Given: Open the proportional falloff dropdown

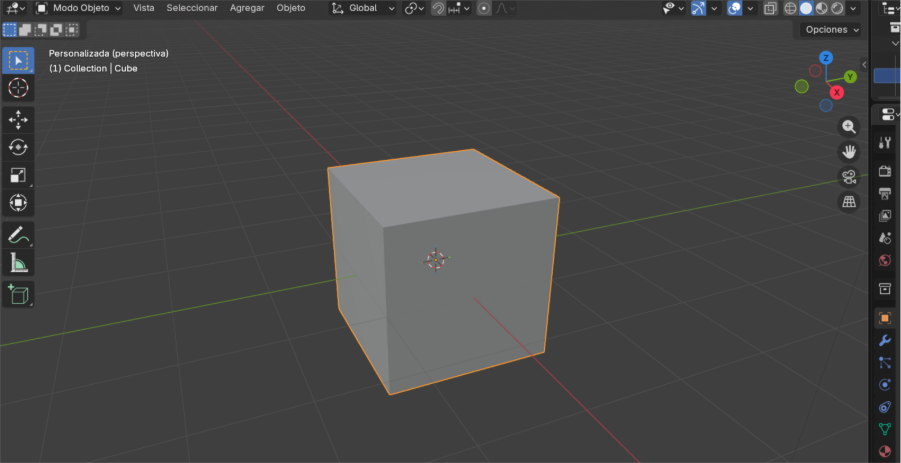Looking at the screenshot, I should point(505,8).
